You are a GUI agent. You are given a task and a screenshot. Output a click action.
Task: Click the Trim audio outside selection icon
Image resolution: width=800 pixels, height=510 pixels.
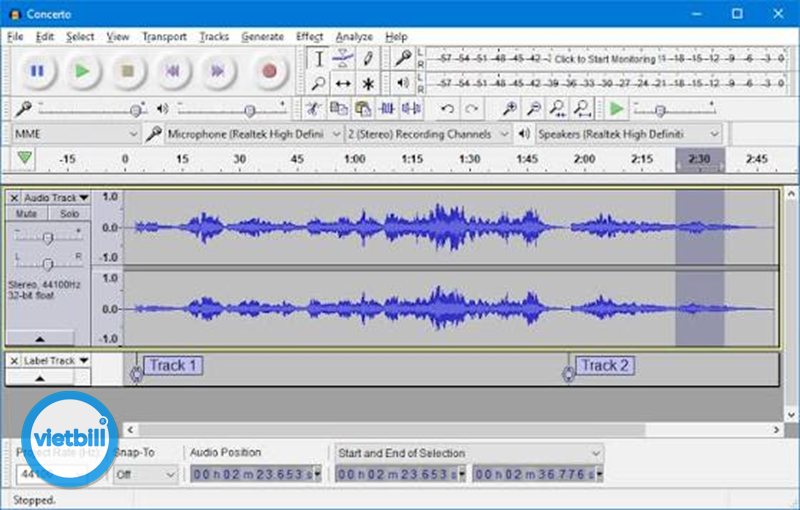click(387, 109)
